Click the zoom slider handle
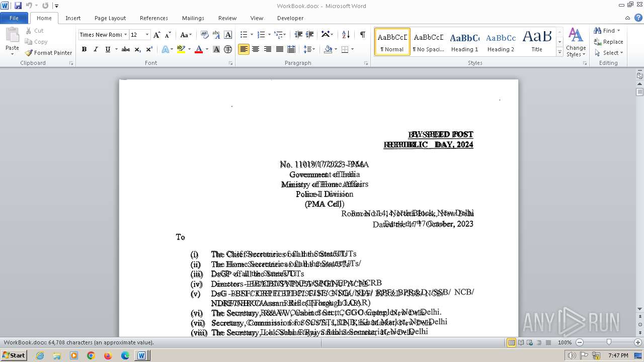This screenshot has width=644, height=362. [609, 342]
